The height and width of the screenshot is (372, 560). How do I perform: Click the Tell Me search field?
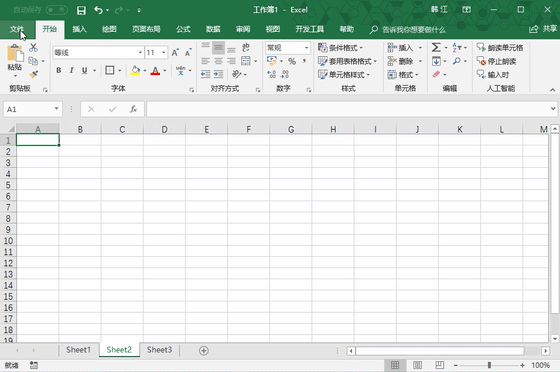pyautogui.click(x=408, y=30)
